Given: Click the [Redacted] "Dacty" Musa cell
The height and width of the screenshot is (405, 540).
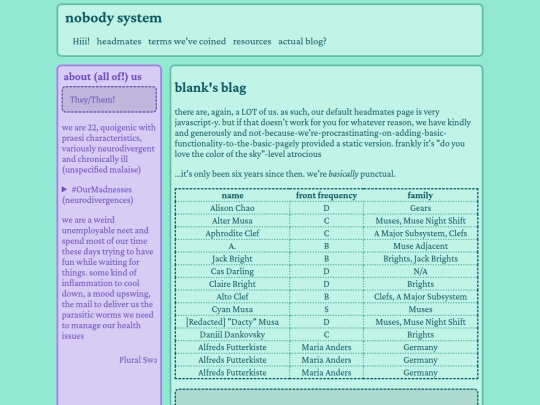Looking at the screenshot, I should (x=232, y=322).
